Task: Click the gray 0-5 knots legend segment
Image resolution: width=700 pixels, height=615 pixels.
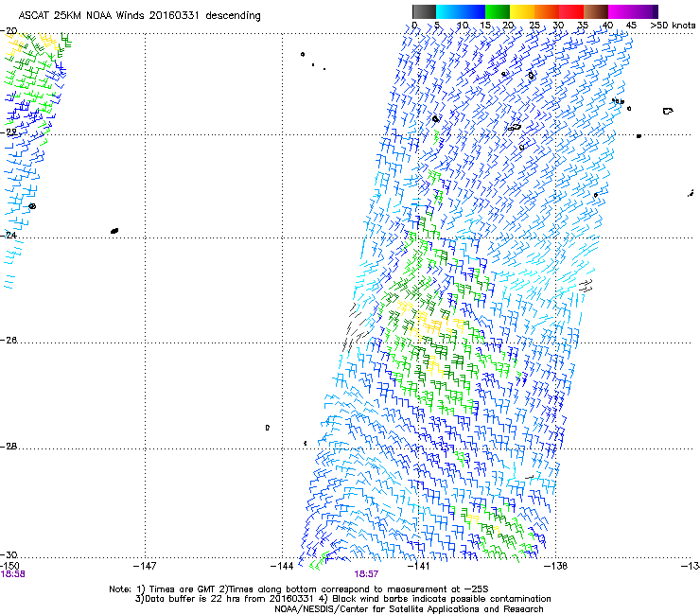Action: coord(425,11)
